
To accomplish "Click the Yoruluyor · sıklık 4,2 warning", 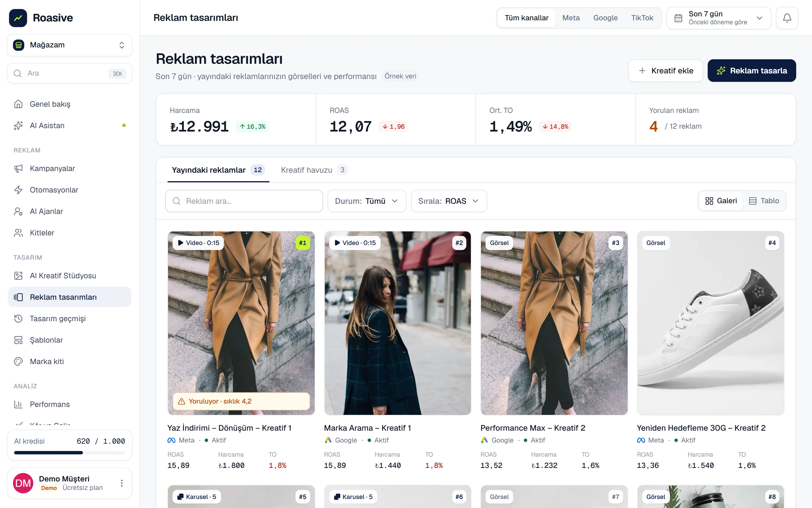I will coord(241,401).
